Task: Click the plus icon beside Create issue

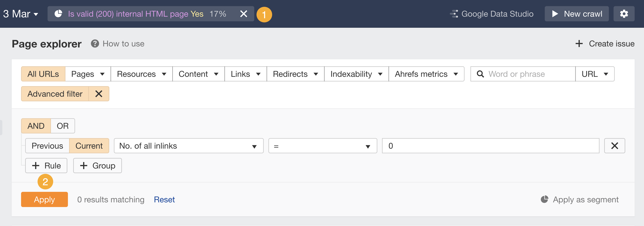Action: click(579, 44)
